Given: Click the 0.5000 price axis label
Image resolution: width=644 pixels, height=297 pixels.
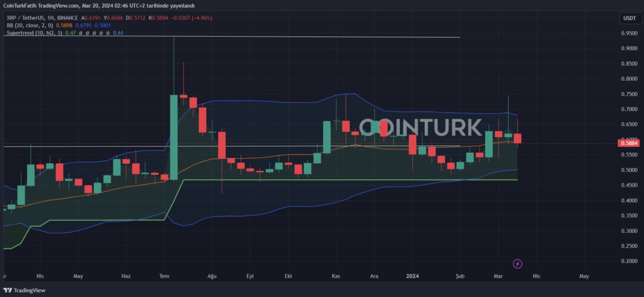Looking at the screenshot, I should click(630, 170).
